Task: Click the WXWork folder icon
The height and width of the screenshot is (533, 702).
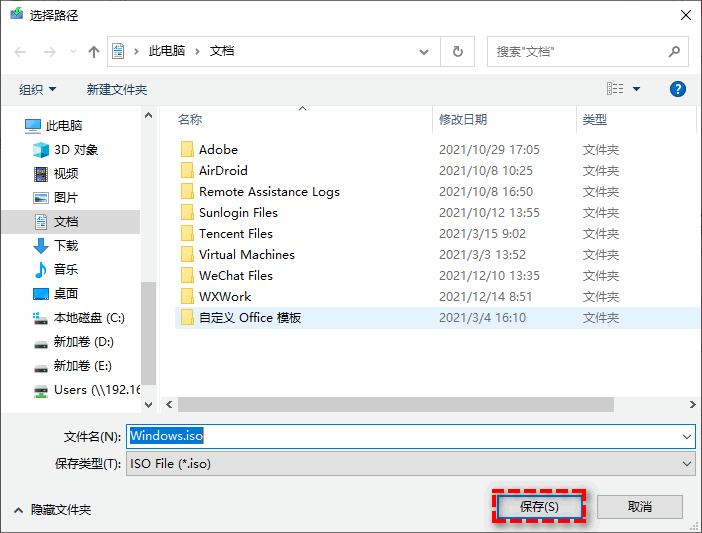Action: [x=187, y=296]
